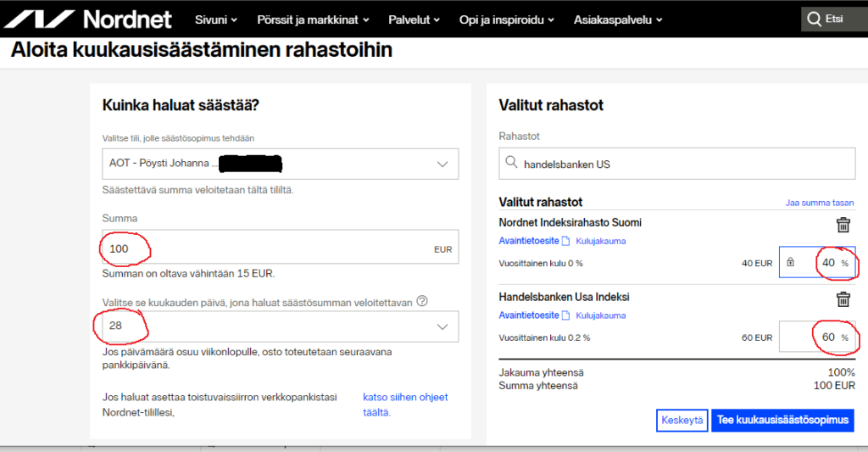Click document icon next to Nordnet Avaintietoesite
The height and width of the screenshot is (452, 868).
pyautogui.click(x=565, y=241)
